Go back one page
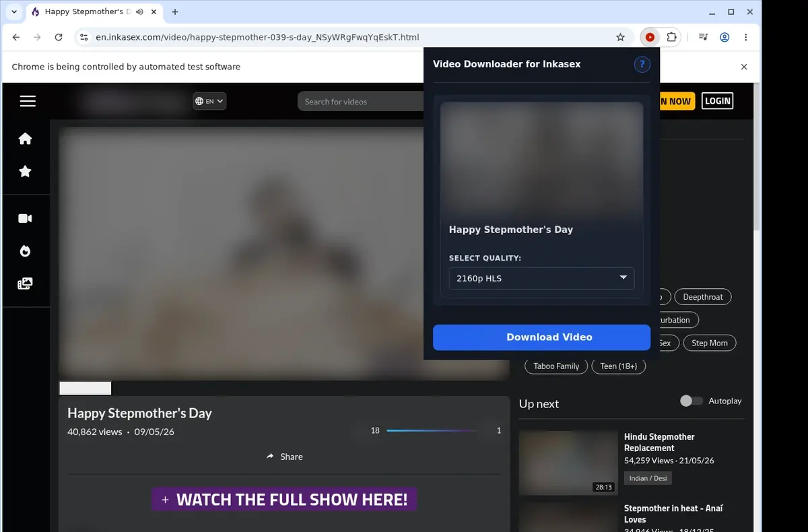The width and height of the screenshot is (808, 532). pos(16,38)
